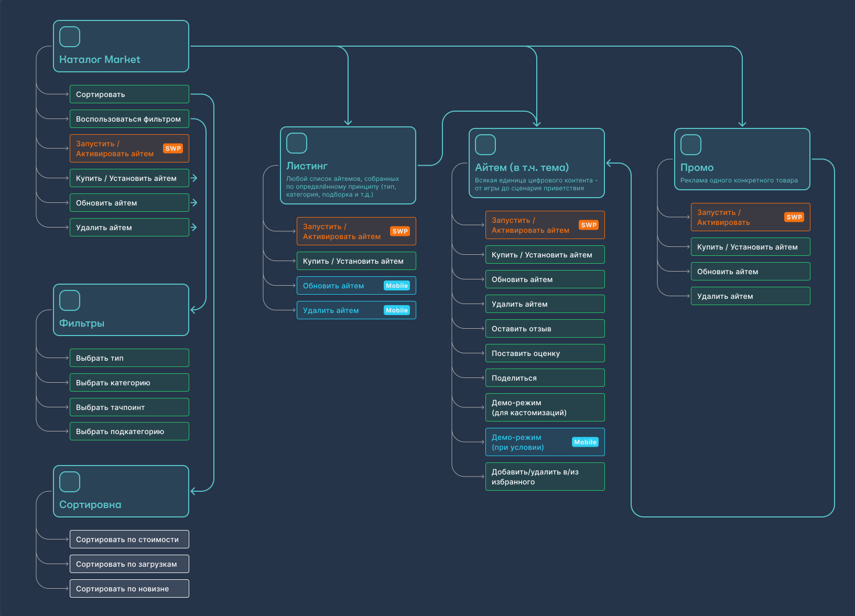Click the Листинг card icon

click(x=296, y=143)
